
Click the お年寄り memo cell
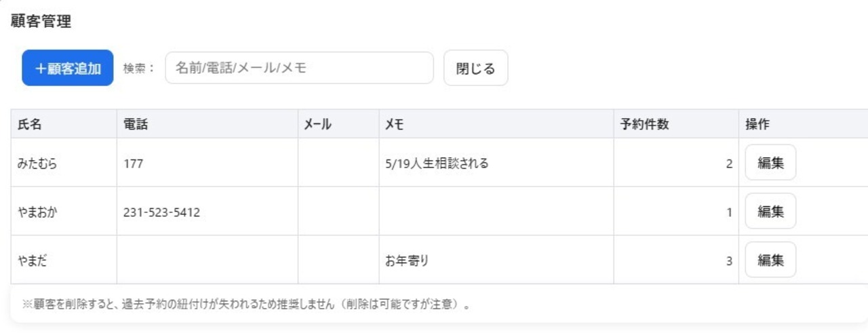(x=496, y=260)
